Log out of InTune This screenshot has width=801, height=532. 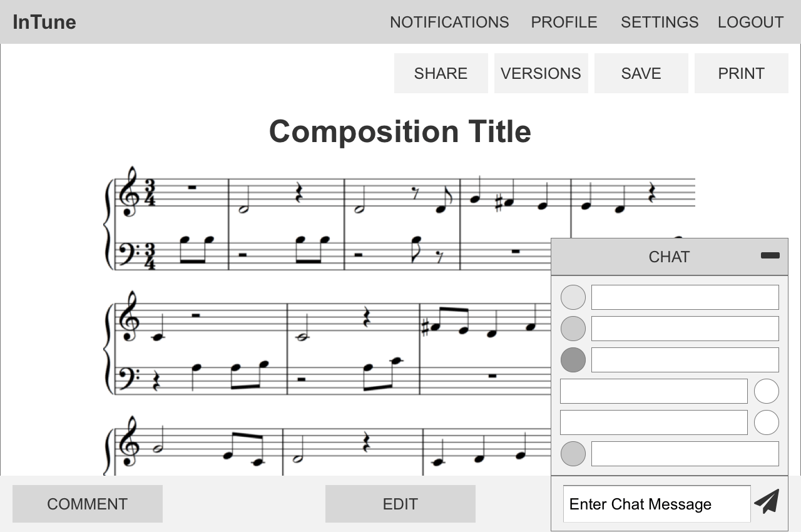tap(750, 23)
